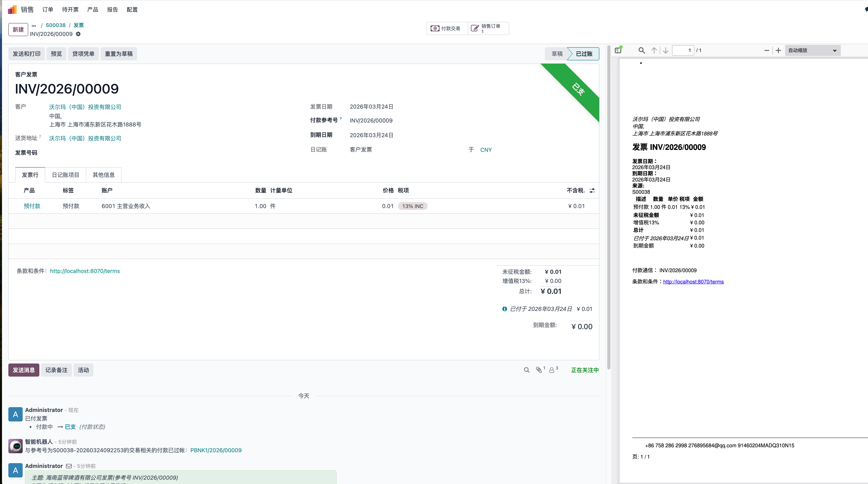Image resolution: width=868 pixels, height=484 pixels.
Task: Click the 活动 button
Action: 83,370
